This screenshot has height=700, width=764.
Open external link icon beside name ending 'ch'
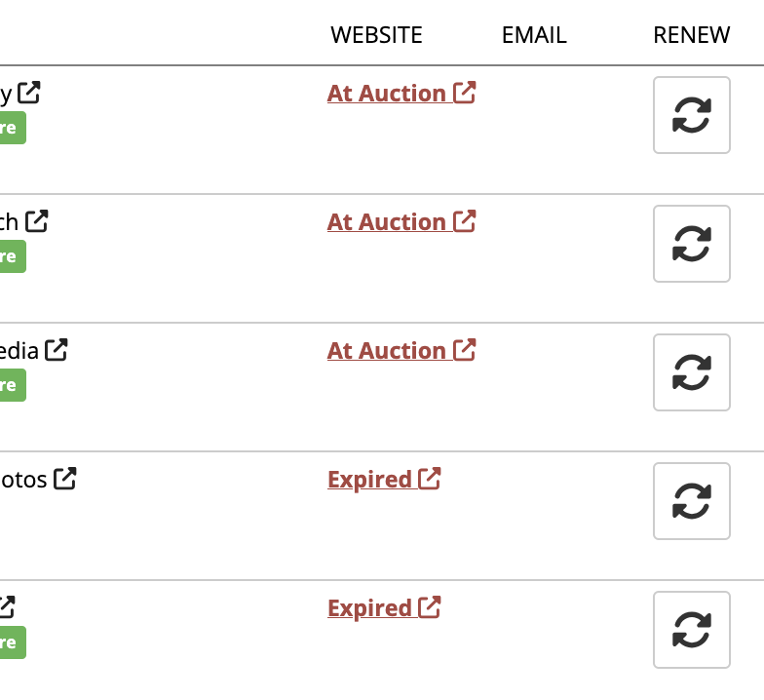click(36, 221)
